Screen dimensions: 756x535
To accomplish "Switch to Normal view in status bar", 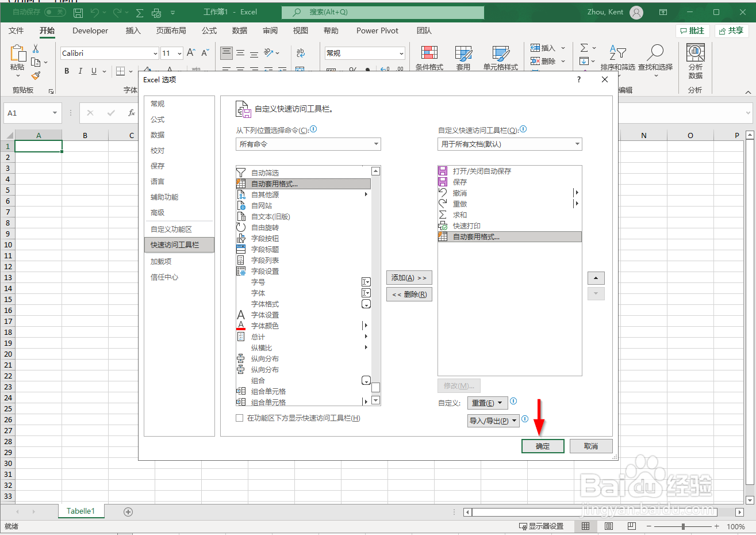I will [x=585, y=526].
